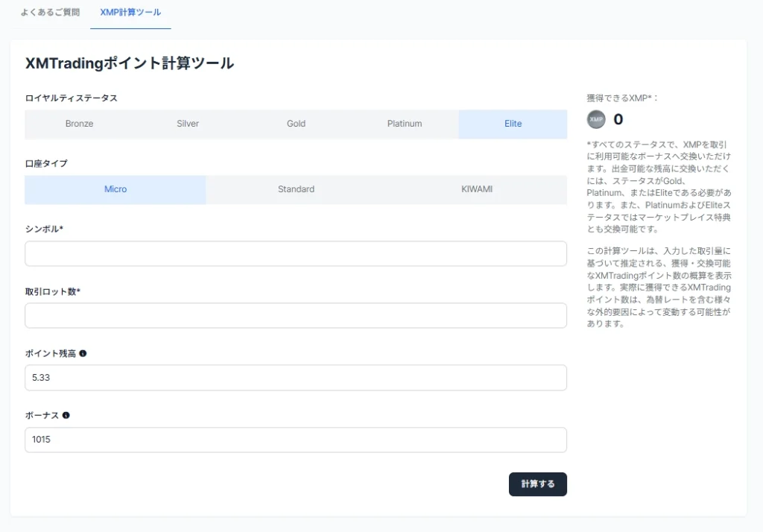Click the ポイント残高 field showing 5.33
This screenshot has height=532, width=763.
[x=296, y=378]
